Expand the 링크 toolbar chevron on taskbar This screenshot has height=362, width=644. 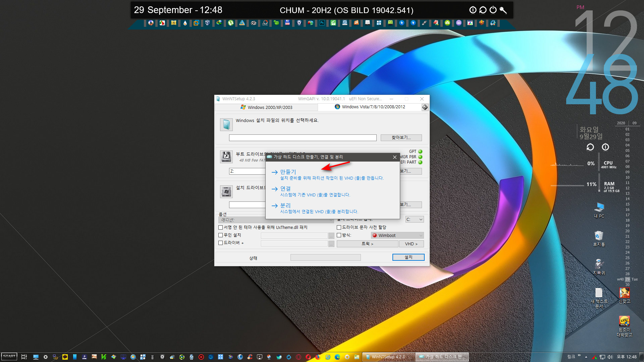click(579, 356)
